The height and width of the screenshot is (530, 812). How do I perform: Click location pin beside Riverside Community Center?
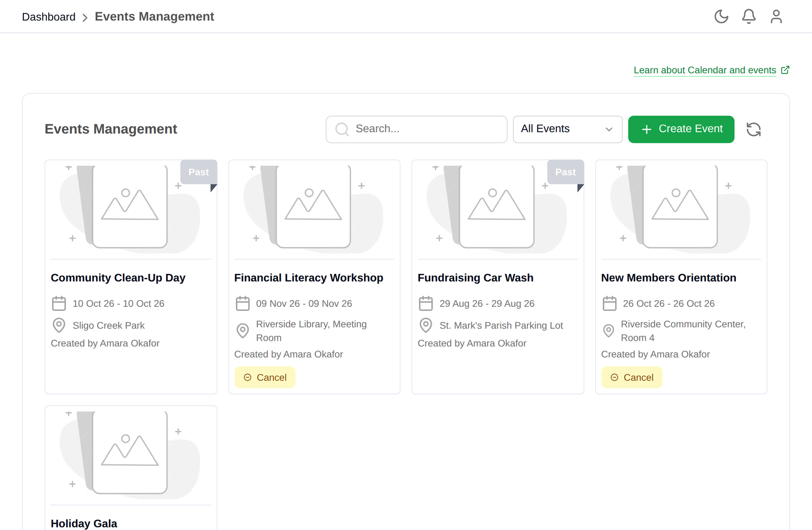(x=608, y=331)
